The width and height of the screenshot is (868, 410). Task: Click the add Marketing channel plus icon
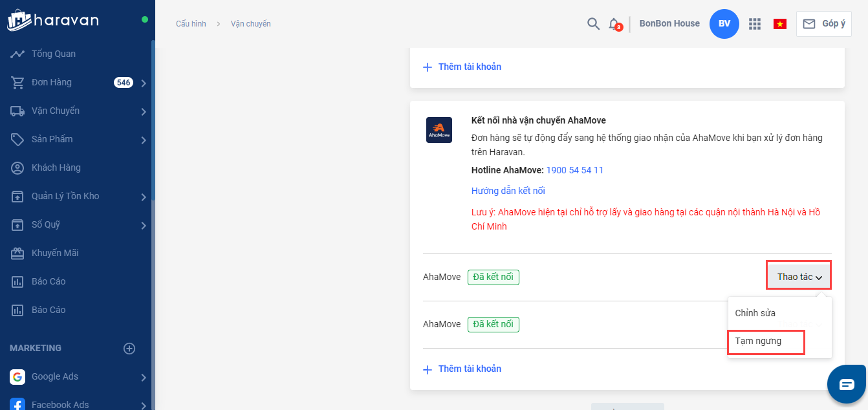coord(129,349)
